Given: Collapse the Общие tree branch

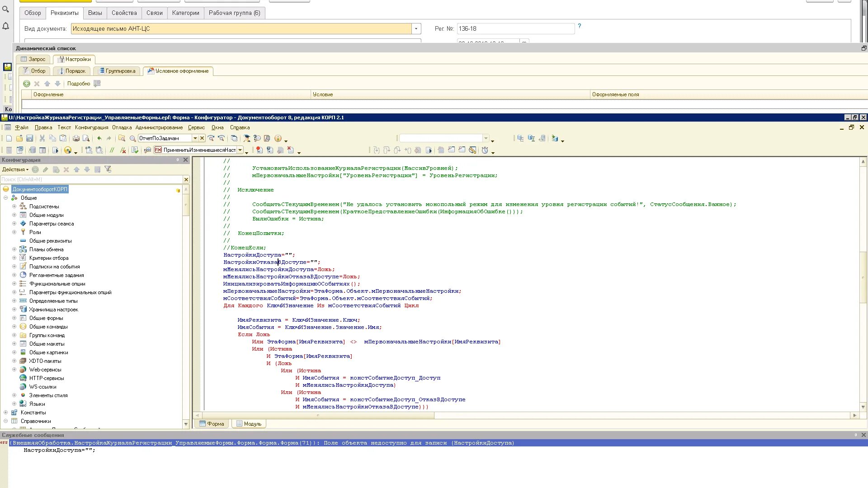Looking at the screenshot, I should [5, 198].
